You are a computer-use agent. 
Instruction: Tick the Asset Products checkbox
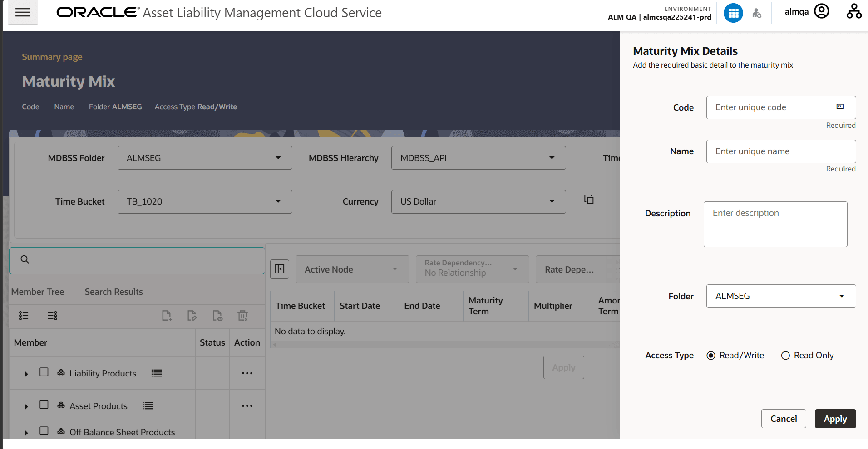(44, 405)
